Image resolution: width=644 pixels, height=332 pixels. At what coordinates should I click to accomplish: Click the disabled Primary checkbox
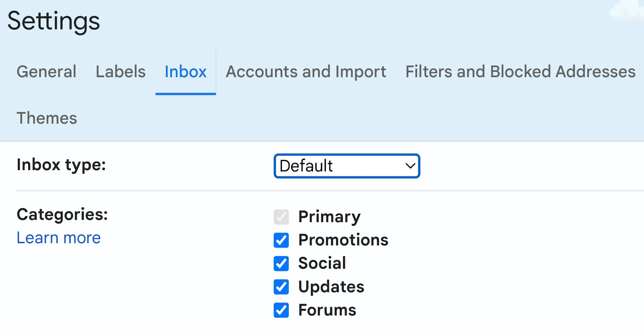[281, 217]
